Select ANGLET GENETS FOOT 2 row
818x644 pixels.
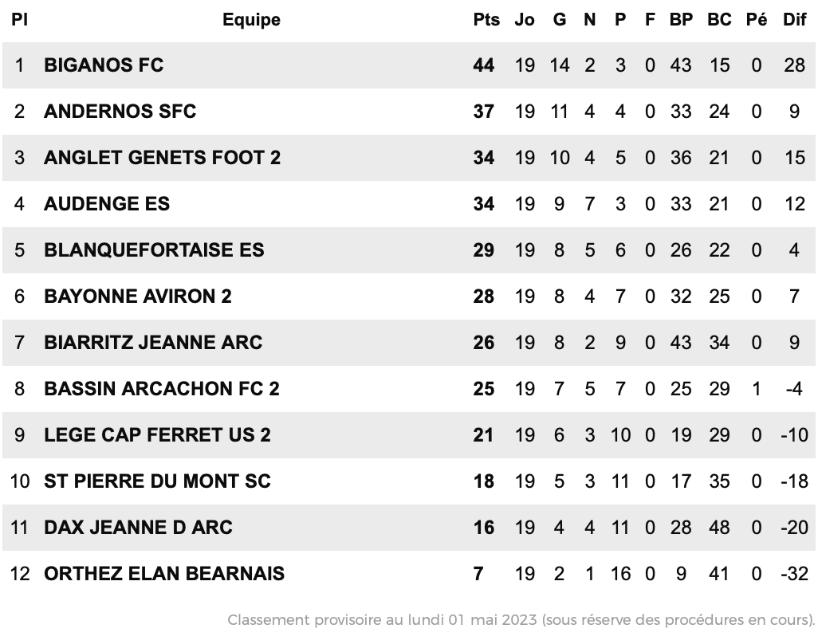[409, 158]
